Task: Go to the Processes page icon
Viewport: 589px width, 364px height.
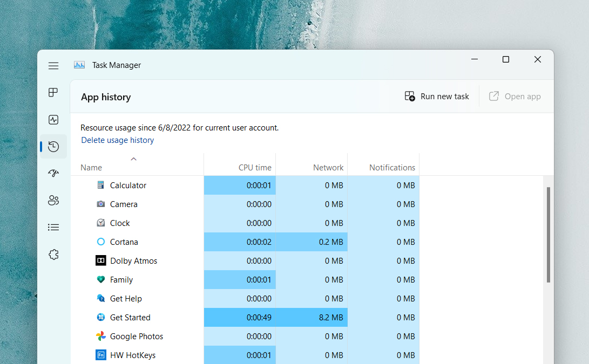Action: 53,93
